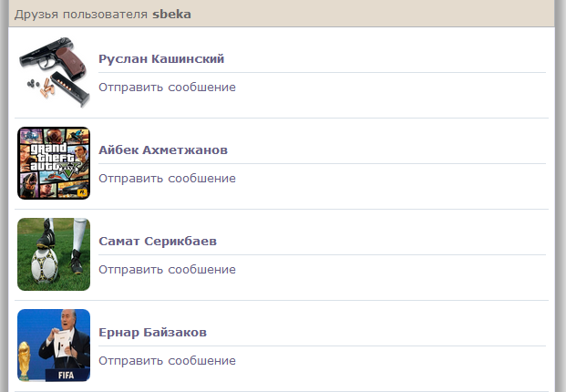
Task: Go to Айбек Ахметжанов's profile name
Action: pyautogui.click(x=163, y=150)
